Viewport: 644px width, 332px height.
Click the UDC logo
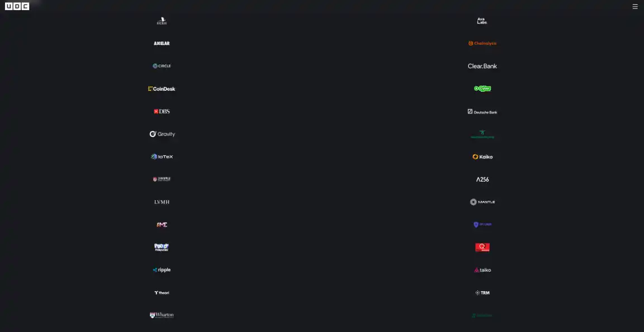tap(17, 6)
